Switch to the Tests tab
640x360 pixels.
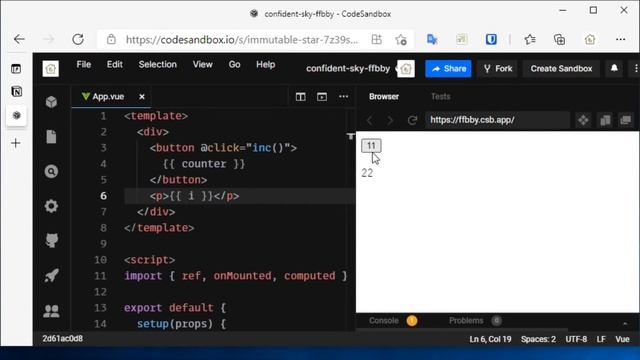[x=440, y=97]
